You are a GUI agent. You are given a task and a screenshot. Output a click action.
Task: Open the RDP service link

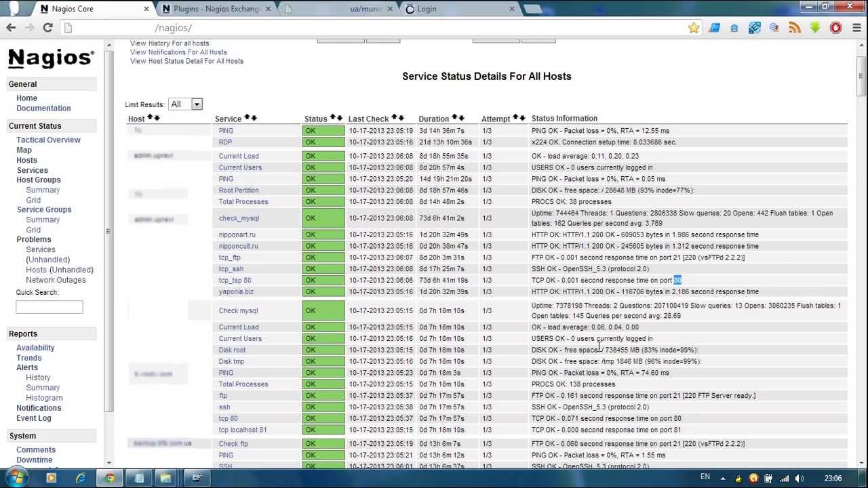pos(225,142)
